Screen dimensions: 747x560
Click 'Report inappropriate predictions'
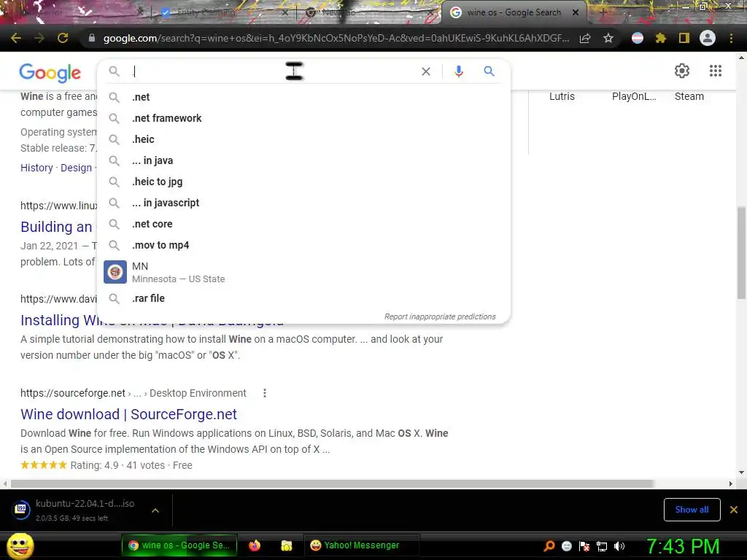(x=440, y=316)
